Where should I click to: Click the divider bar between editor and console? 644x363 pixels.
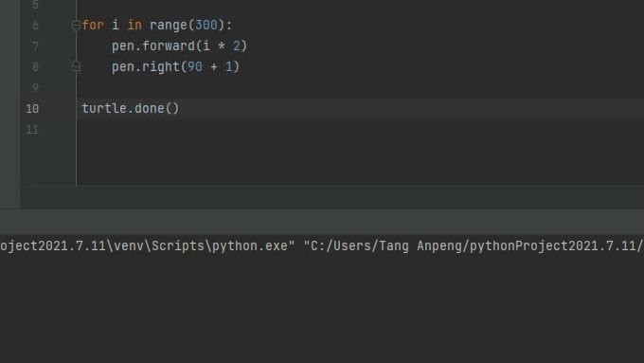[x=322, y=222]
